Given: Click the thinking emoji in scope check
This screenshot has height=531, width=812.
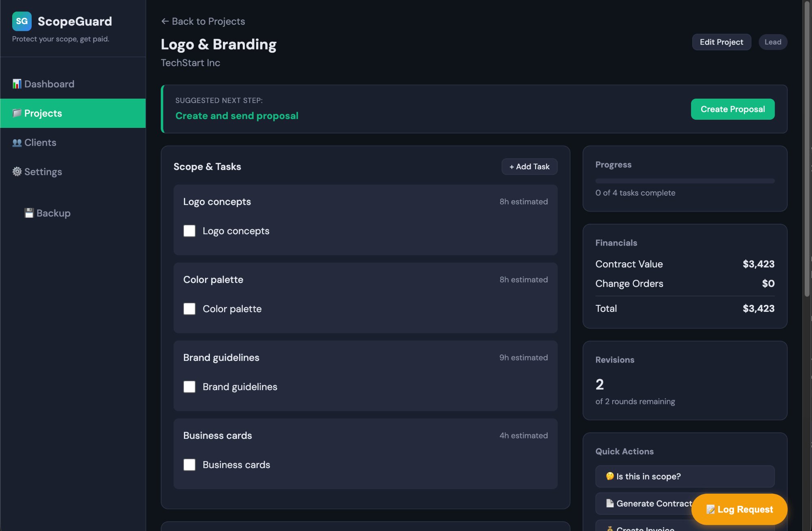Looking at the screenshot, I should click(x=609, y=476).
